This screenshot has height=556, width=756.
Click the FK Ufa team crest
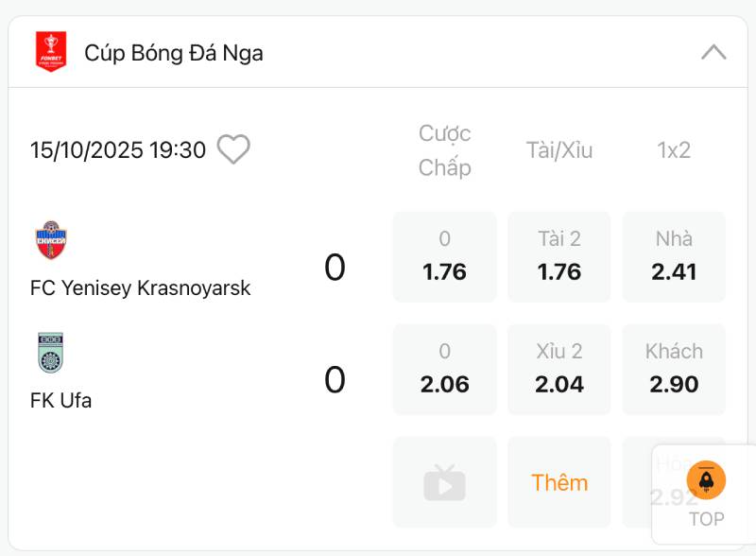point(51,353)
